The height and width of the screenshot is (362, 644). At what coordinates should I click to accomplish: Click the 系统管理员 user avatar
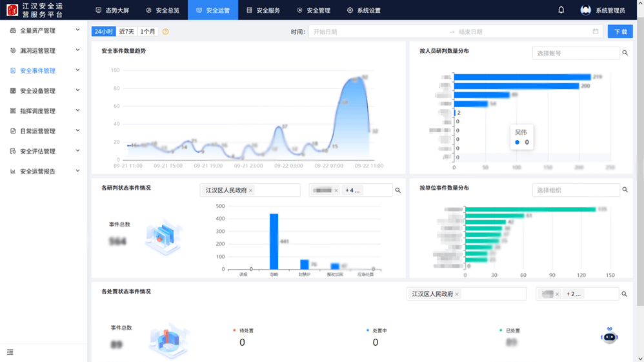point(585,10)
